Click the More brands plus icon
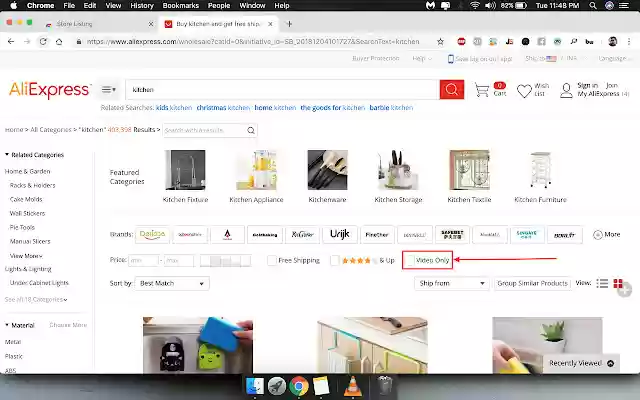Screen dimensions: 640x400 598,235
